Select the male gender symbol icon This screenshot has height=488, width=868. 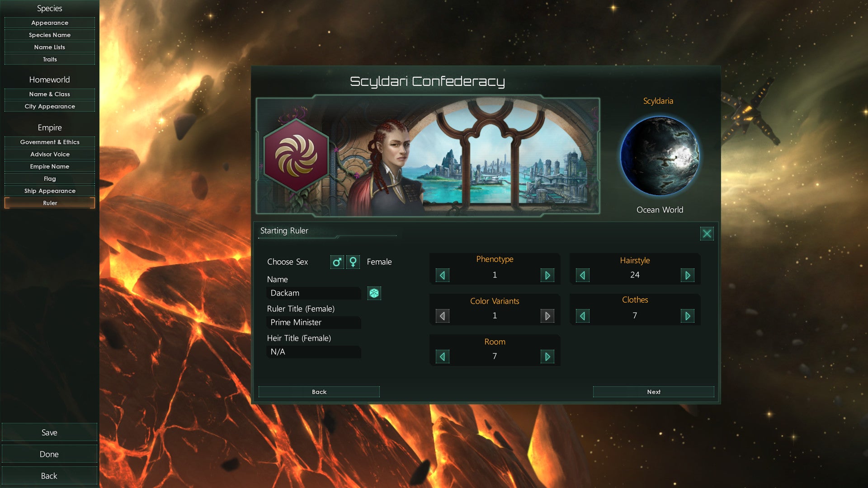point(336,261)
